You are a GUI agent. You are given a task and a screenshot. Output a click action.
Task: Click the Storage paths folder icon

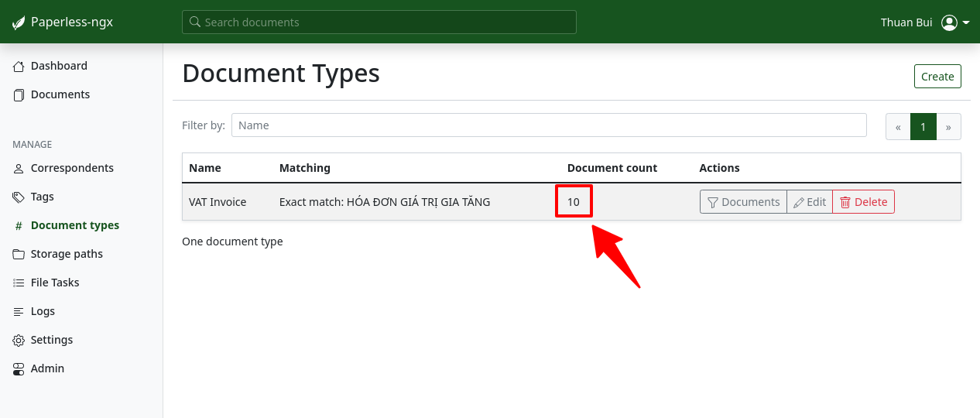coord(19,255)
